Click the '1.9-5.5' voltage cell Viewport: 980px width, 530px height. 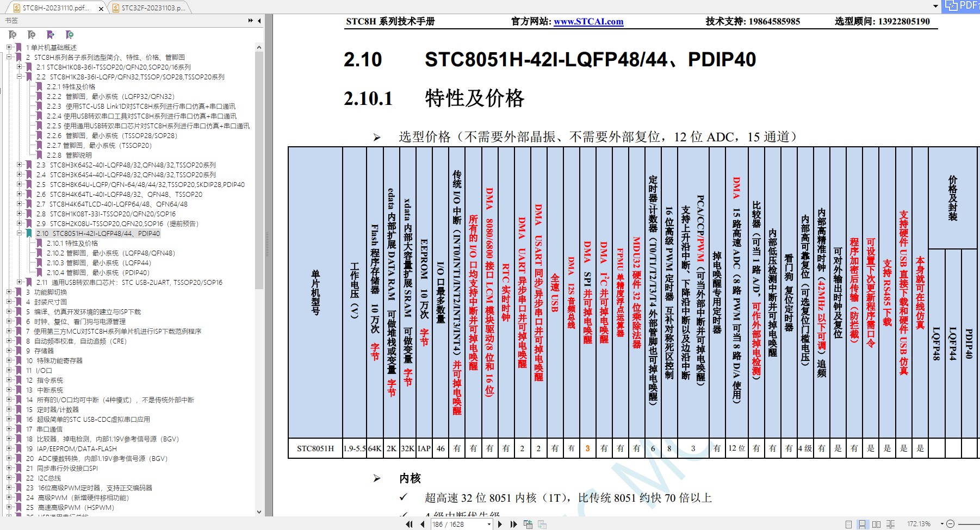pyautogui.click(x=355, y=448)
